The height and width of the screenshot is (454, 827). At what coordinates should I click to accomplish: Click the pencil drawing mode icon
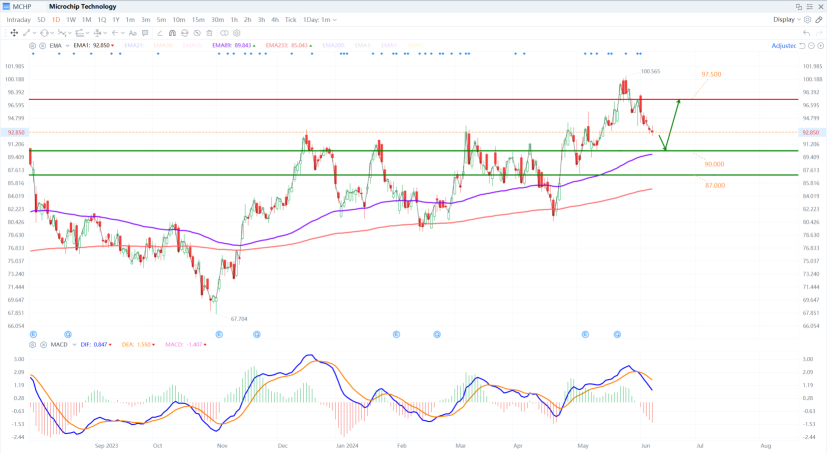(x=819, y=20)
